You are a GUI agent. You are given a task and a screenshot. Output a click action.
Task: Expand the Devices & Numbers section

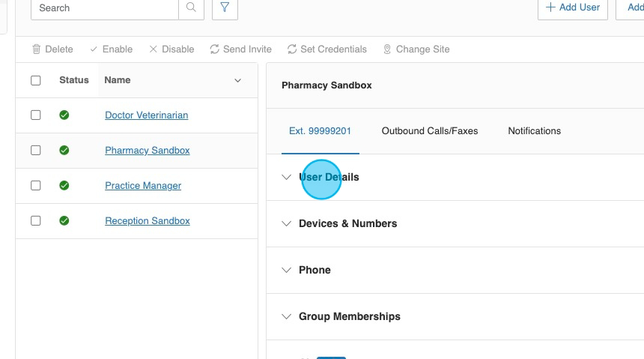(347, 224)
